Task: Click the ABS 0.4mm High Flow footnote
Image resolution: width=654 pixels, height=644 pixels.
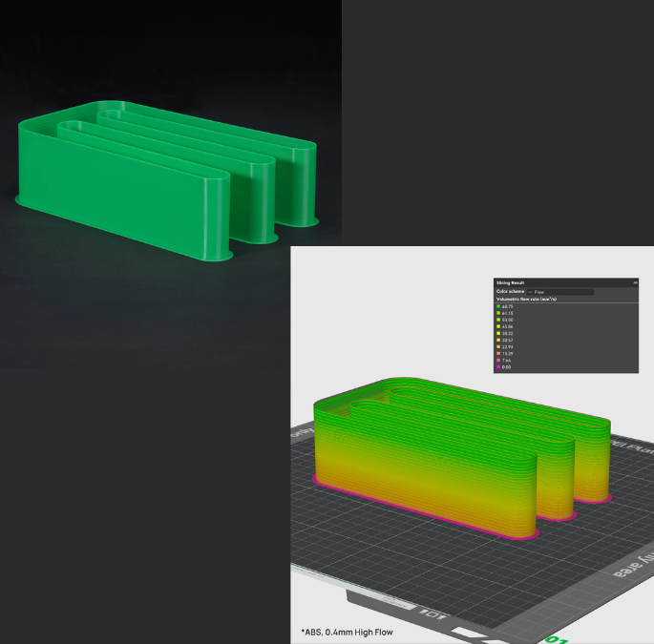Action: coord(346,632)
